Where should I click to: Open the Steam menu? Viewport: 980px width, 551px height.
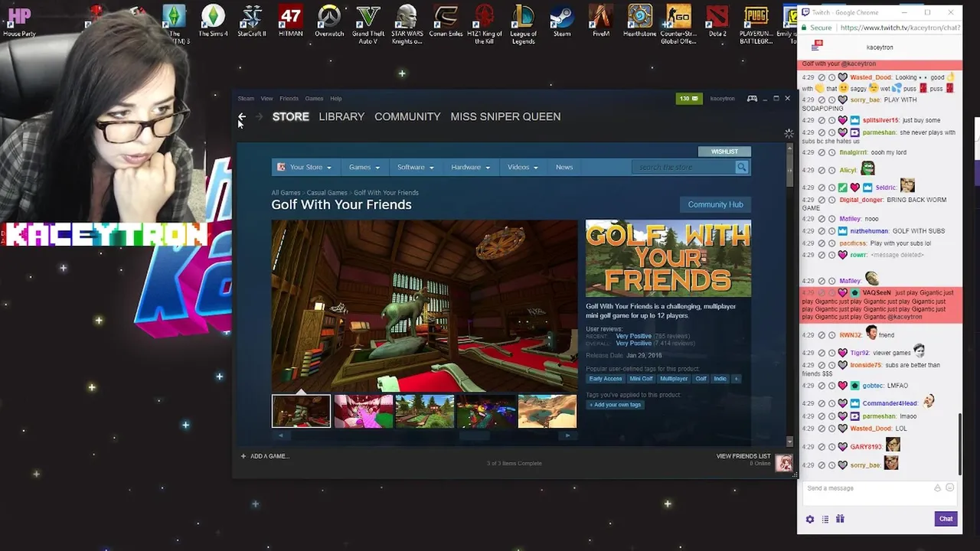246,98
